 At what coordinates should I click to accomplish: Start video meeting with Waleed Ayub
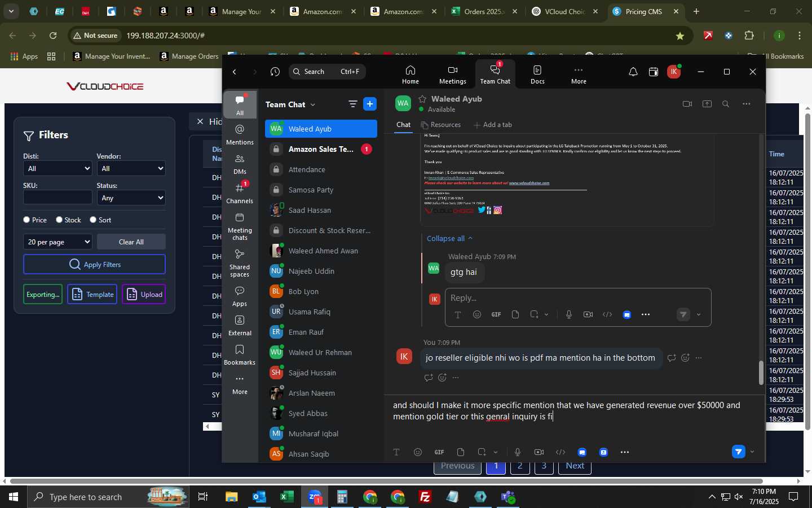coord(687,104)
